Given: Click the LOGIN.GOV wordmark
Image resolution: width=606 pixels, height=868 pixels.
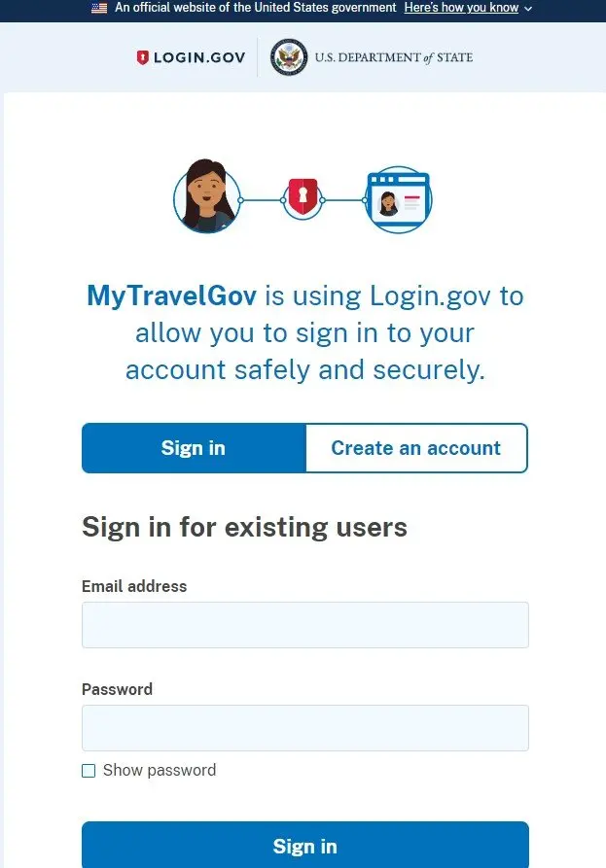Looking at the screenshot, I should click(x=199, y=57).
